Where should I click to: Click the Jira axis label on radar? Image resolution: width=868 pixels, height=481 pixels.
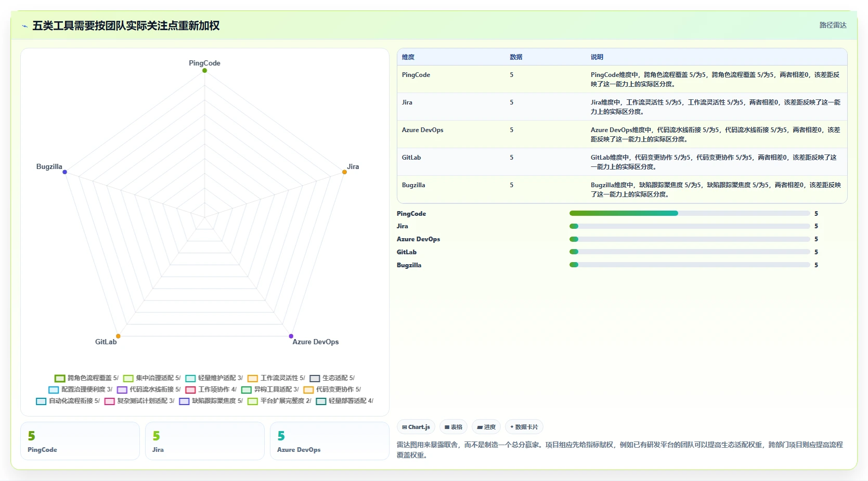click(353, 166)
